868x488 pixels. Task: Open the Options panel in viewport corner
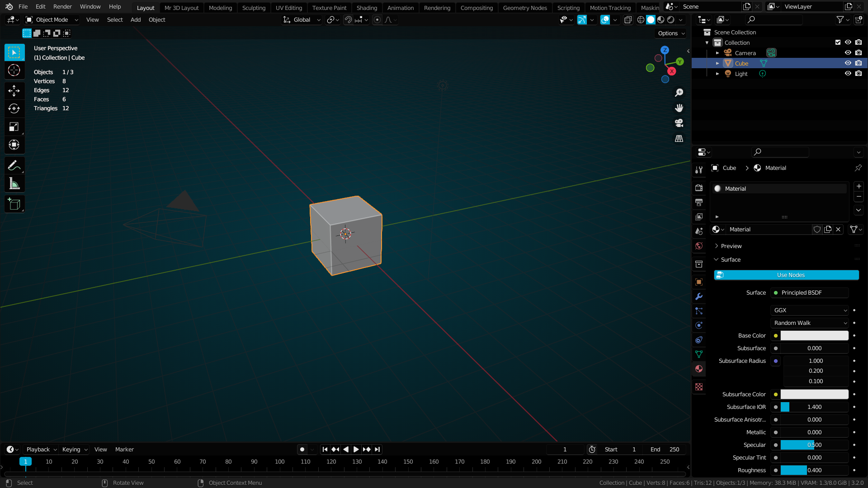point(670,33)
